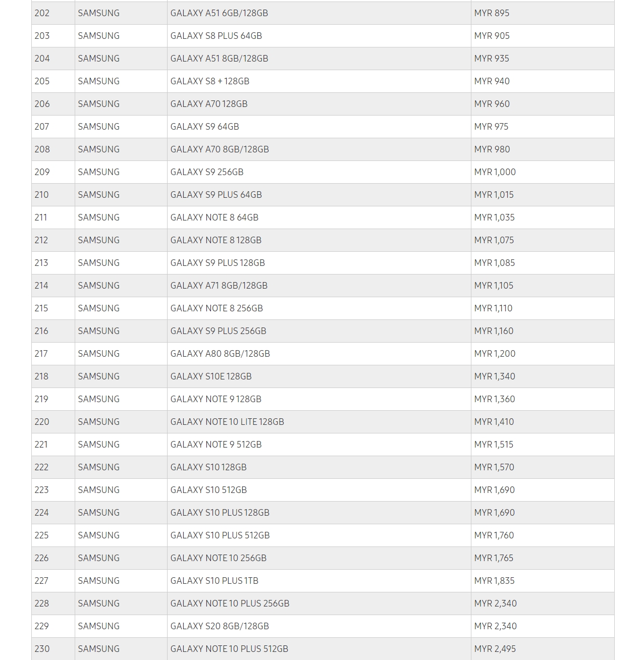This screenshot has height=660, width=644.
Task: Click the GALAXY A51 6GB/128GB model cell
Action: [219, 13]
